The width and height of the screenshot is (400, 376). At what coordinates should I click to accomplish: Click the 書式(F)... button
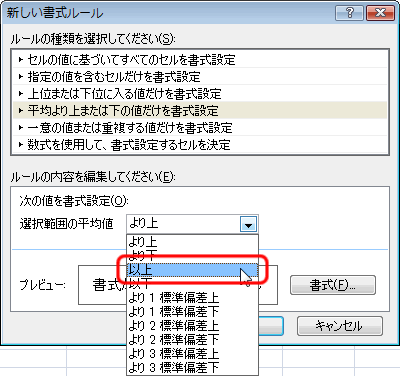(333, 285)
